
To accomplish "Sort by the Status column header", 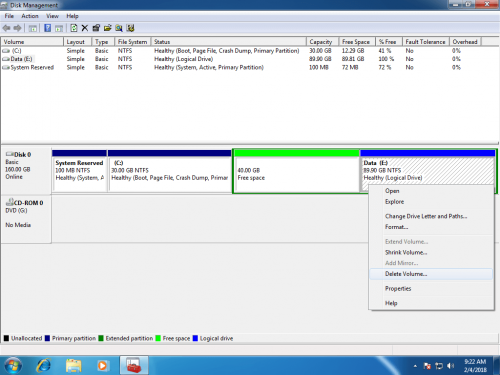I will 229,42.
